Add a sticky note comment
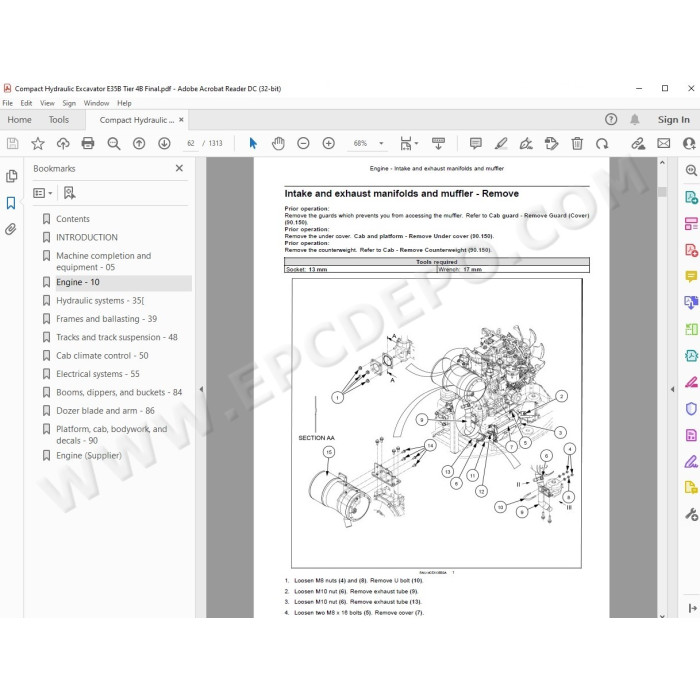Image resolution: width=700 pixels, height=700 pixels. [x=475, y=143]
